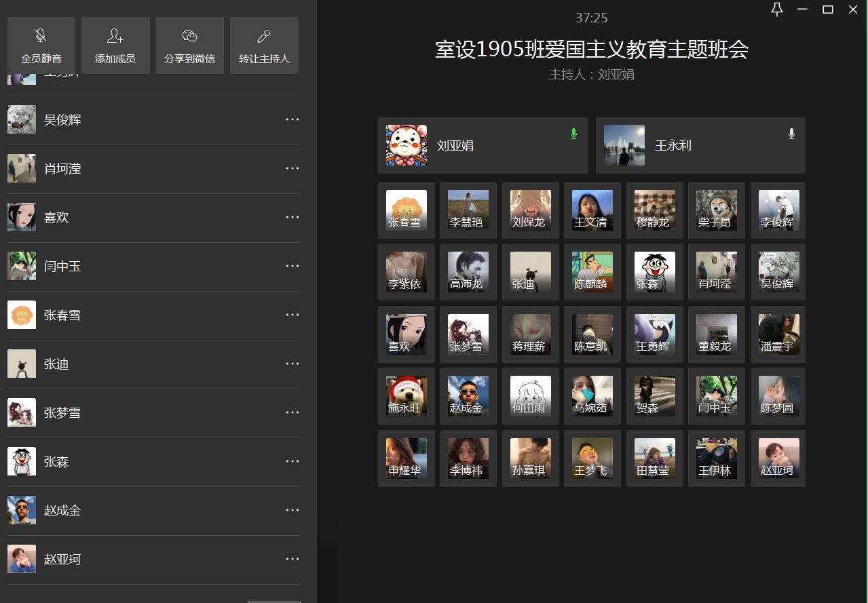Select 肖坷滢 in the member list
The height and width of the screenshot is (603, 868).
(x=62, y=169)
